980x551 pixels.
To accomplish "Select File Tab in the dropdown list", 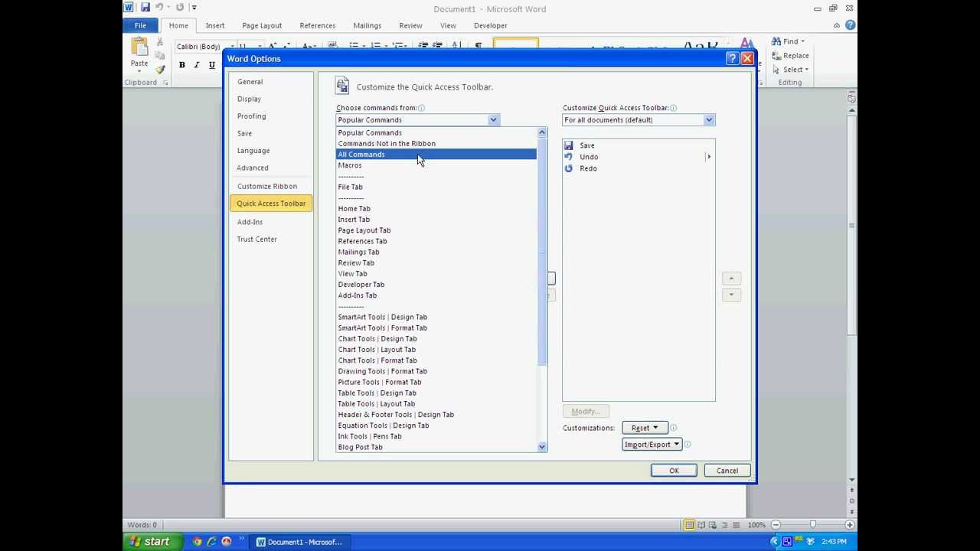I will point(436,187).
